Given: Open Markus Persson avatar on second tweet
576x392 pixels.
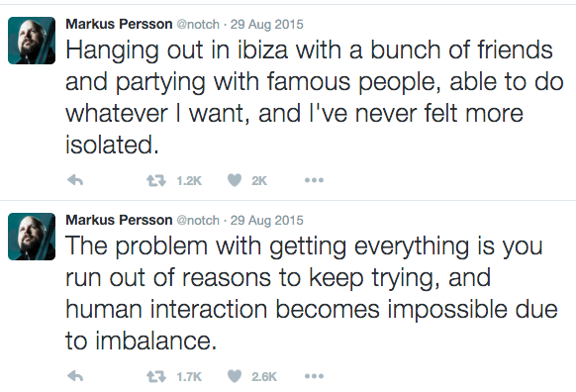Looking at the screenshot, I should [32, 237].
